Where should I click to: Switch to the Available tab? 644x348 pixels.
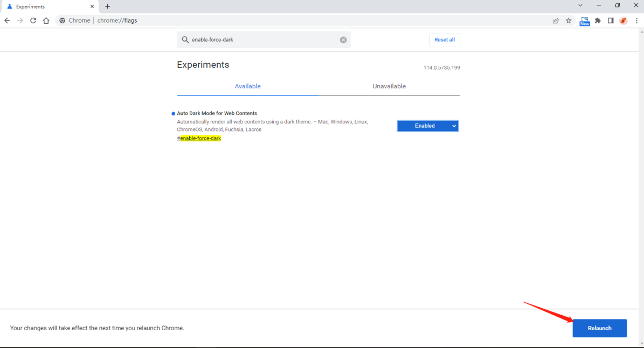pos(248,86)
